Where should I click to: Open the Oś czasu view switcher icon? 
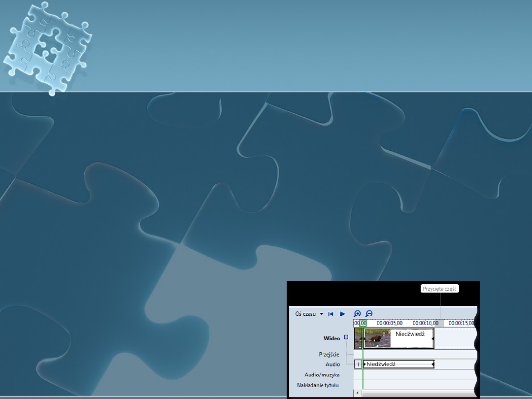(305, 314)
